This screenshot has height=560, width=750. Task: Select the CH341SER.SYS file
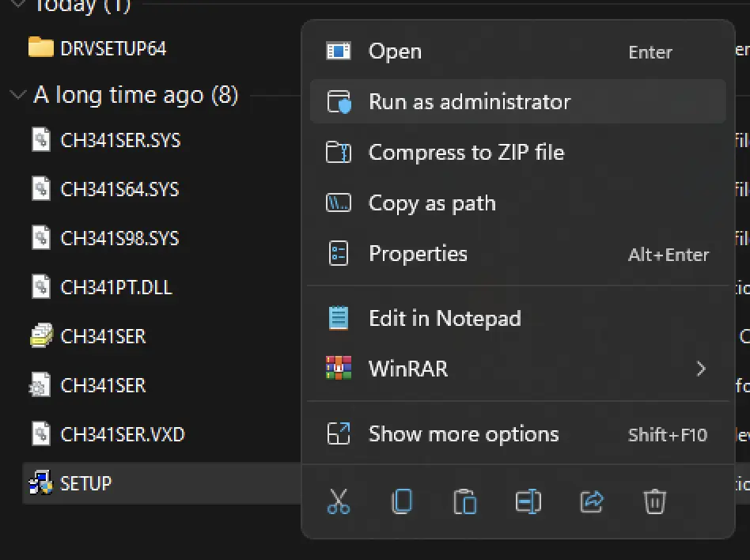pos(120,141)
